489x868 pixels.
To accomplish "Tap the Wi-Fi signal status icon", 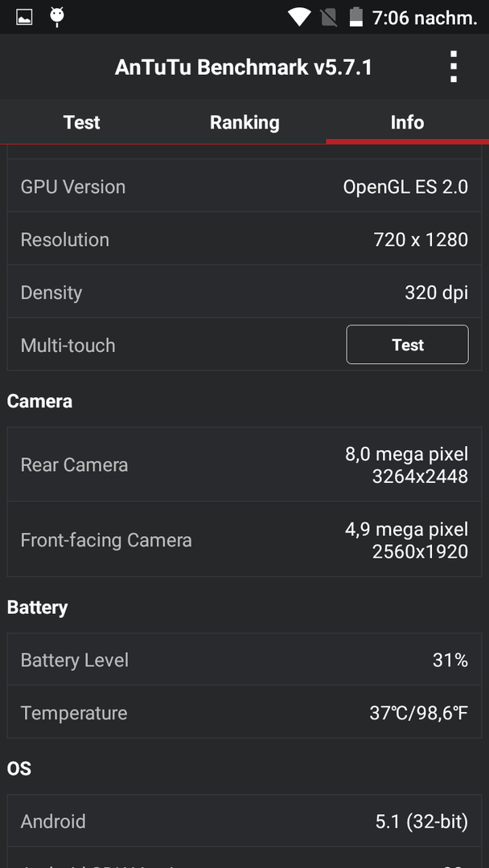I will point(299,17).
